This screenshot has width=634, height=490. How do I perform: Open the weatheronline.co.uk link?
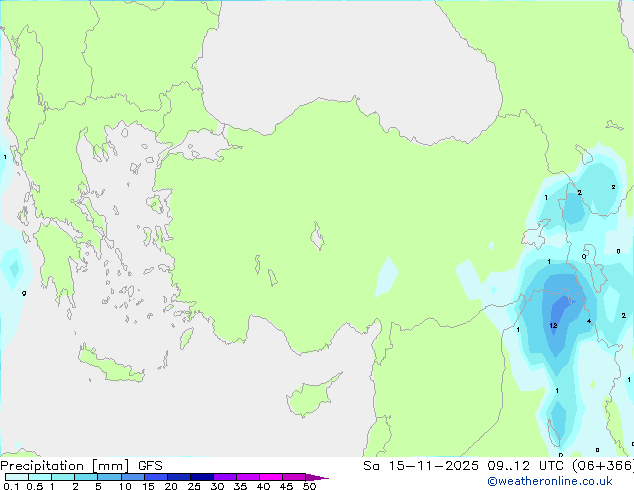point(550,481)
